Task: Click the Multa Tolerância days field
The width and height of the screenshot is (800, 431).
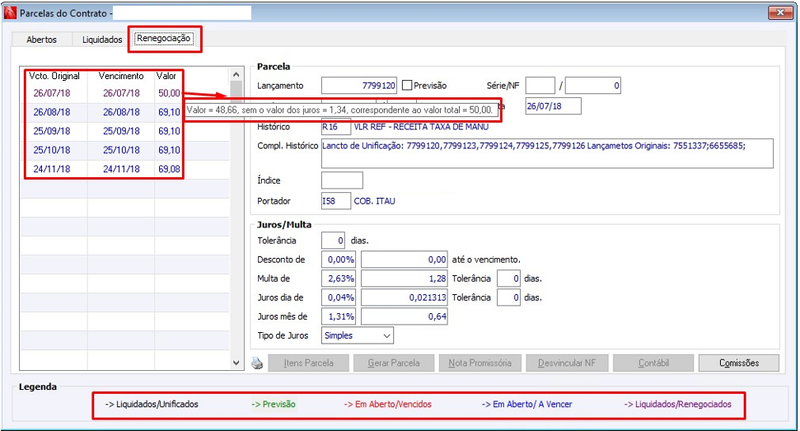Action: (x=509, y=278)
